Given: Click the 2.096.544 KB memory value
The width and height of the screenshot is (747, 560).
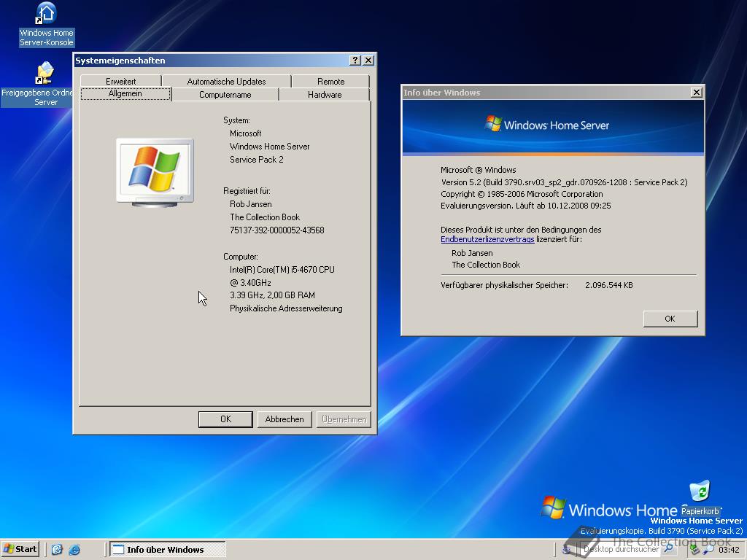Looking at the screenshot, I should tap(609, 285).
